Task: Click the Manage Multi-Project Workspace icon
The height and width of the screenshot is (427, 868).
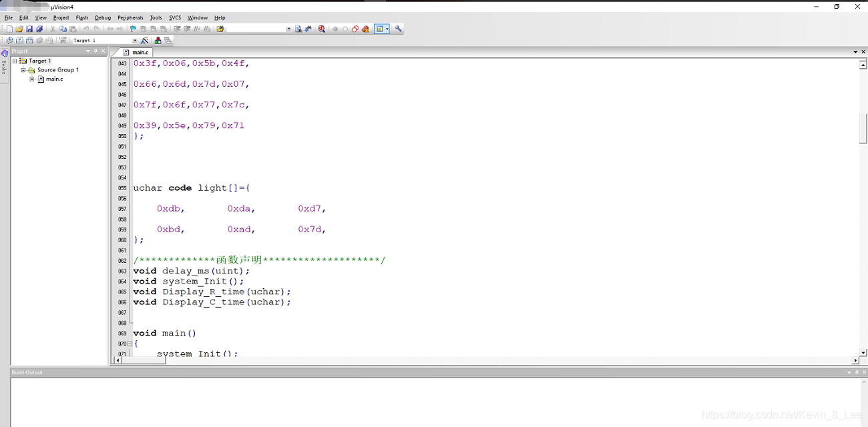Action: coord(167,40)
